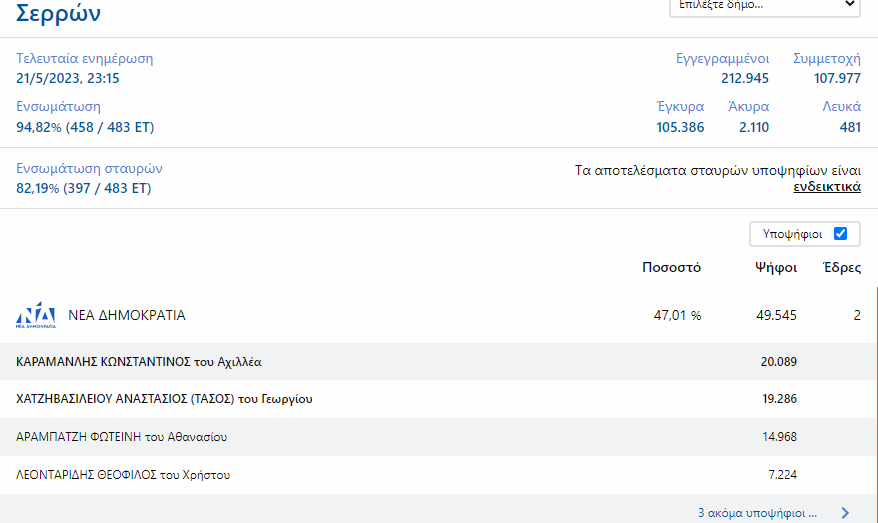Pick the Λεονταρίδης Θεόφιλος candidate row
The image size is (878, 523).
124,475
